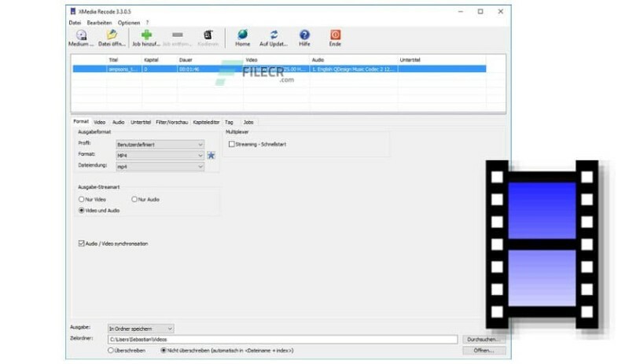The width and height of the screenshot is (629, 364).
Task: Check for updates via Auf Updates icon
Action: pyautogui.click(x=274, y=35)
